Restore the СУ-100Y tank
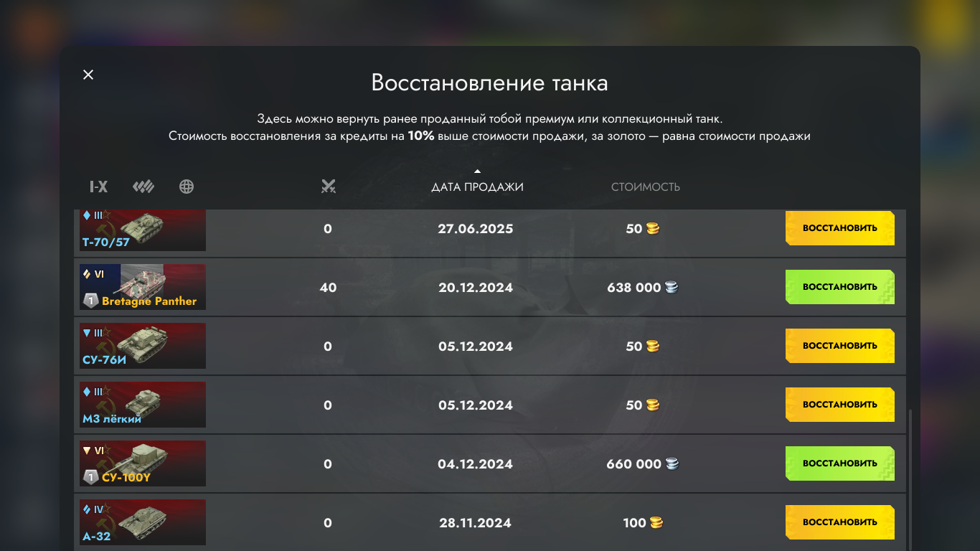Viewport: 980px width, 551px height. pyautogui.click(x=839, y=463)
